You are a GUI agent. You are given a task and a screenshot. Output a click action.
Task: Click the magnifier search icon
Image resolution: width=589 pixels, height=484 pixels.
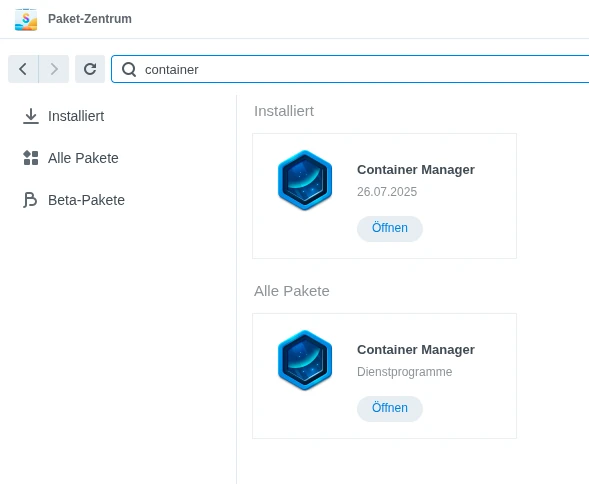[x=129, y=70]
